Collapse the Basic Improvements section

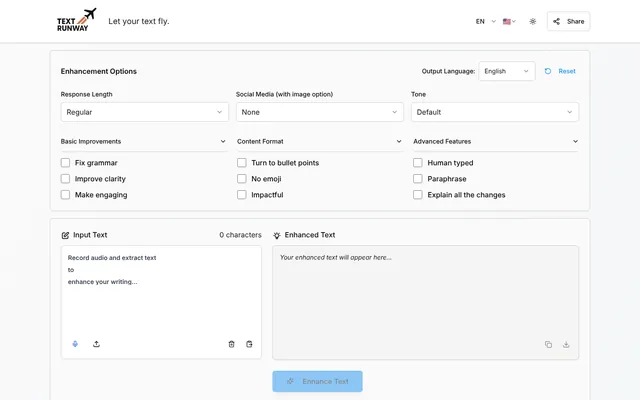coord(144,142)
